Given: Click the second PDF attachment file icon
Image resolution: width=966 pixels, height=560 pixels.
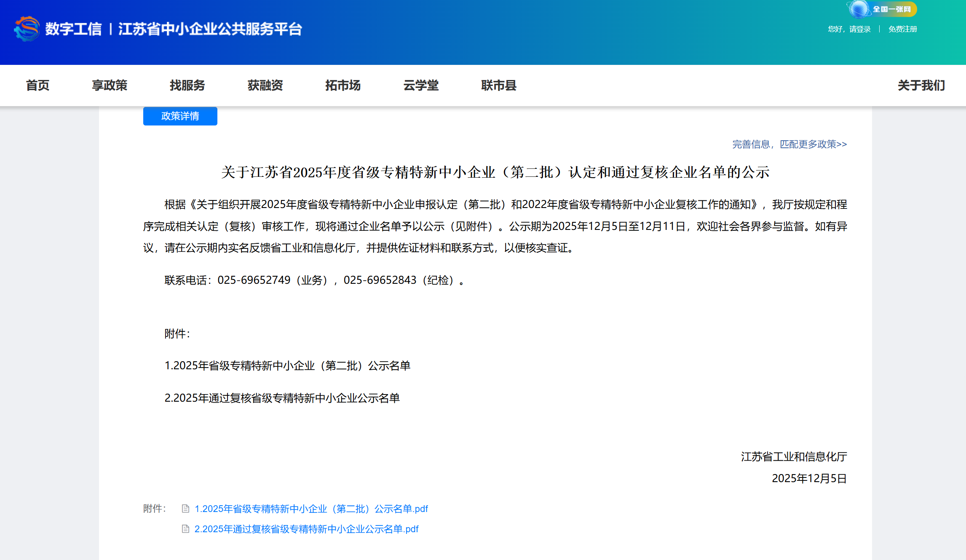Looking at the screenshot, I should coord(185,529).
